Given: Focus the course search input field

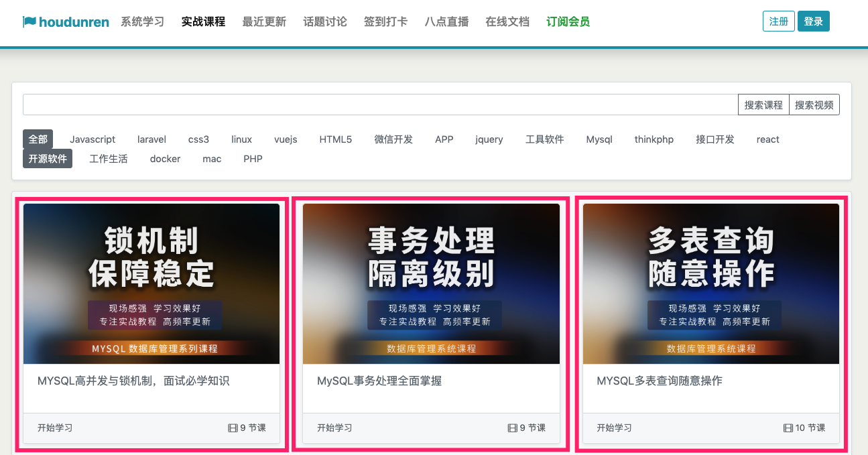Looking at the screenshot, I should pos(380,105).
